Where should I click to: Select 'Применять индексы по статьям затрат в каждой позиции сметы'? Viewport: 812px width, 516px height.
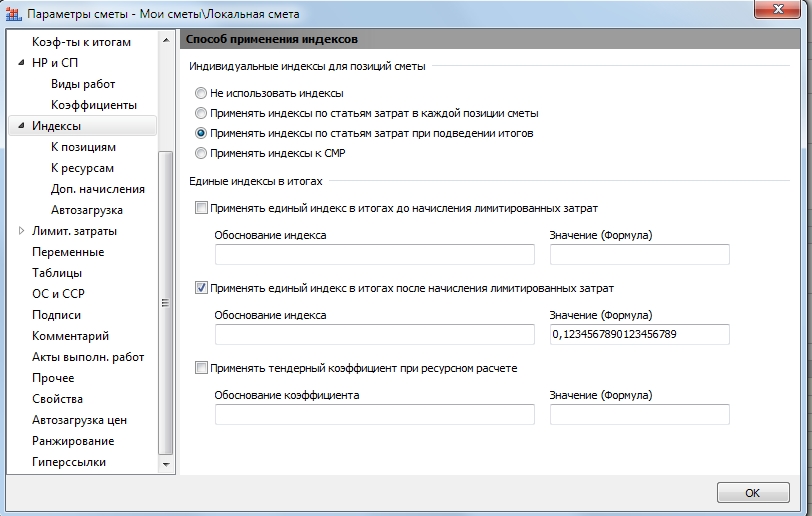coord(200,113)
